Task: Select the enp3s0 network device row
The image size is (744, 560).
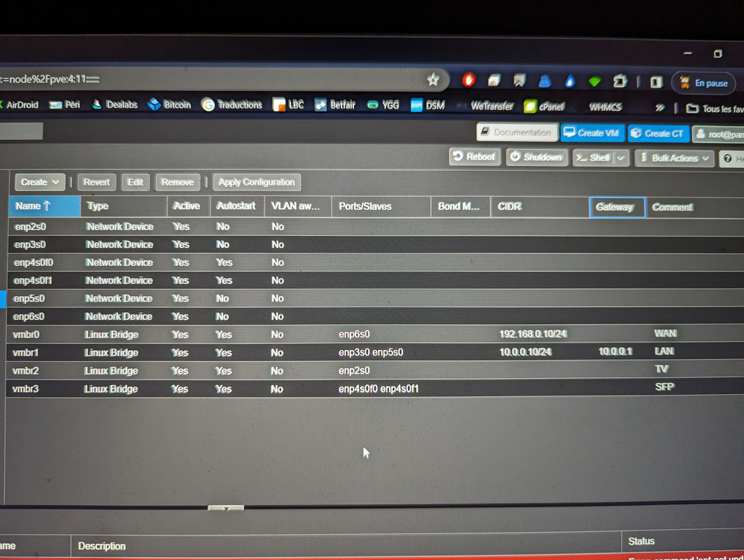Action: (x=377, y=245)
